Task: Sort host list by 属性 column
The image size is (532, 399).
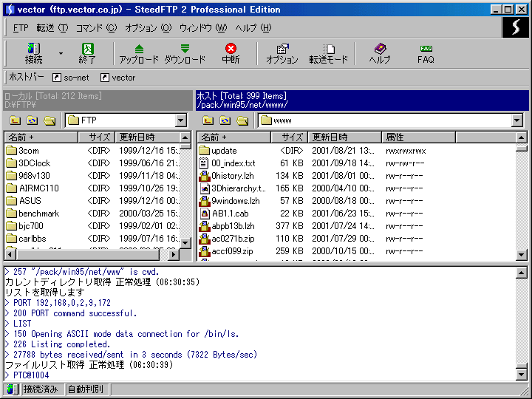Action: click(x=418, y=137)
